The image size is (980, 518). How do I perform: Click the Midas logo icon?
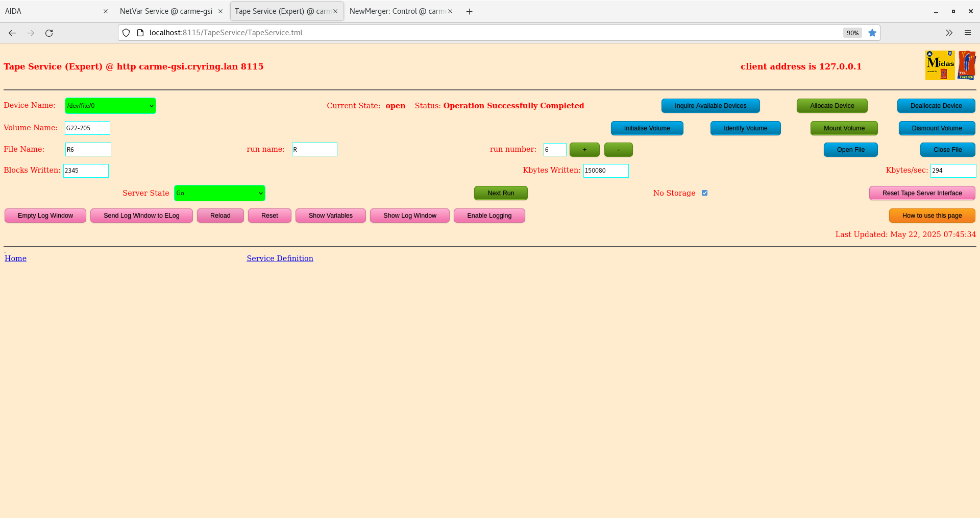point(939,65)
